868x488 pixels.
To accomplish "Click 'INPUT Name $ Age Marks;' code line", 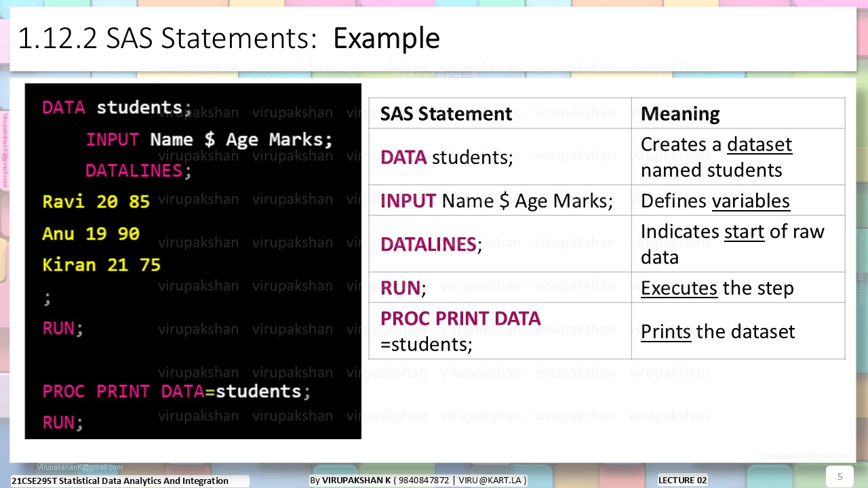I will tap(210, 140).
